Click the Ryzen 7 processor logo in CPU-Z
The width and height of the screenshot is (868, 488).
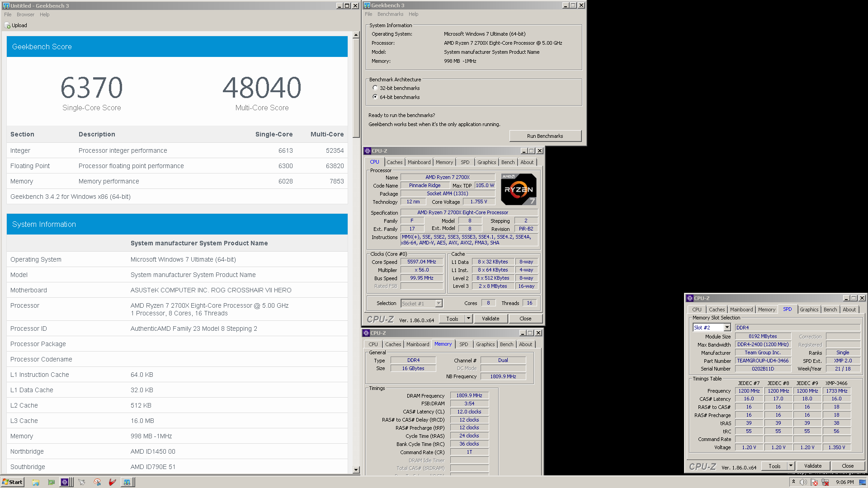tap(519, 189)
